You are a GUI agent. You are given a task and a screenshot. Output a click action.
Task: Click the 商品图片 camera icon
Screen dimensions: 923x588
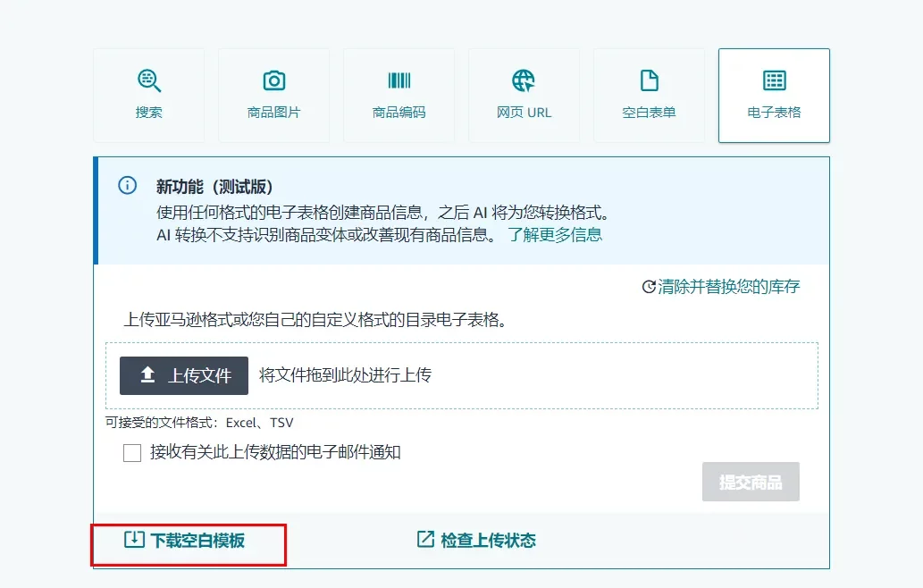tap(274, 80)
